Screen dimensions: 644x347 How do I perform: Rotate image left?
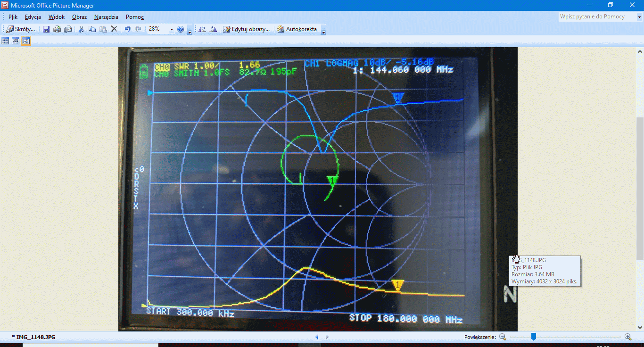[202, 29]
